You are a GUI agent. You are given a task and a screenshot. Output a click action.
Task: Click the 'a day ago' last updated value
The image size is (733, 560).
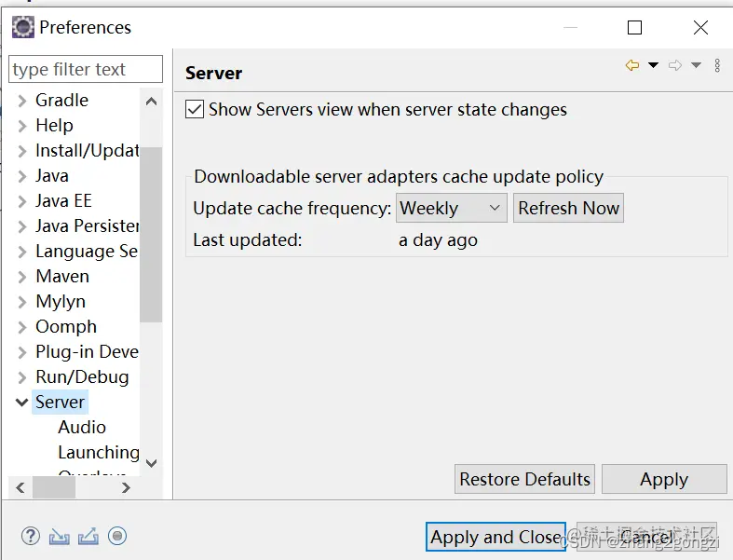tap(438, 240)
